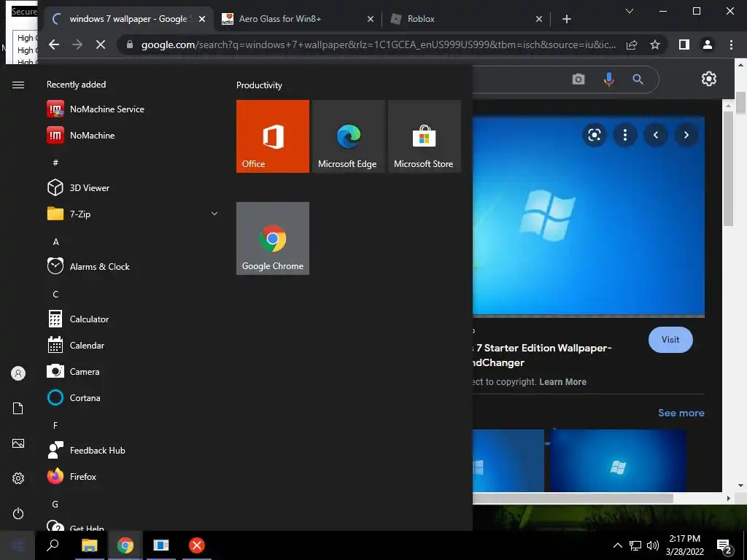
Task: Open Settings gear in Start sidebar
Action: coord(18,478)
